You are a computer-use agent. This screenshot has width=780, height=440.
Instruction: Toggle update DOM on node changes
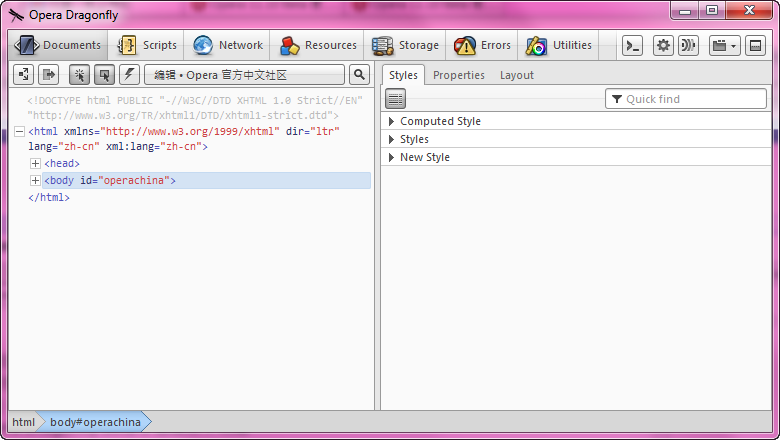[129, 75]
